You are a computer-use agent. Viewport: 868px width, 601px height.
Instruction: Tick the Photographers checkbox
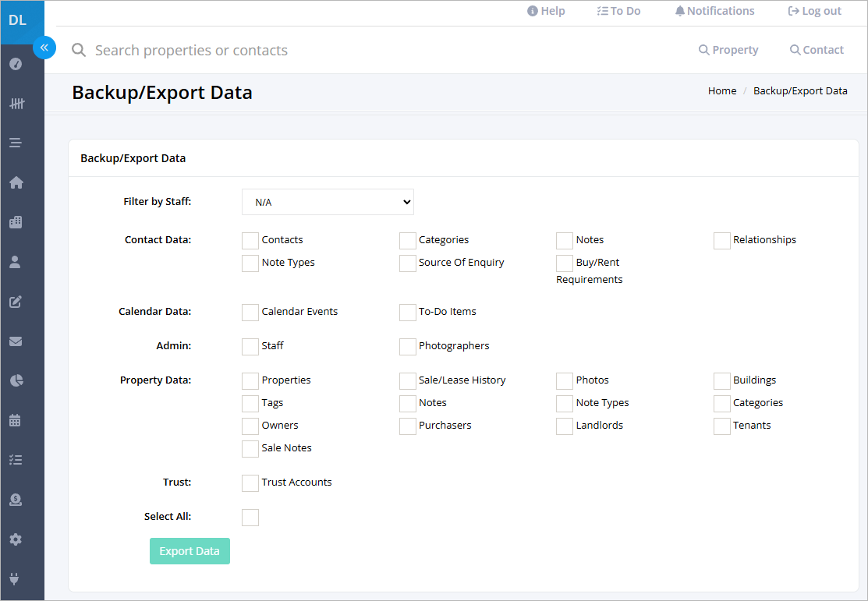point(407,347)
